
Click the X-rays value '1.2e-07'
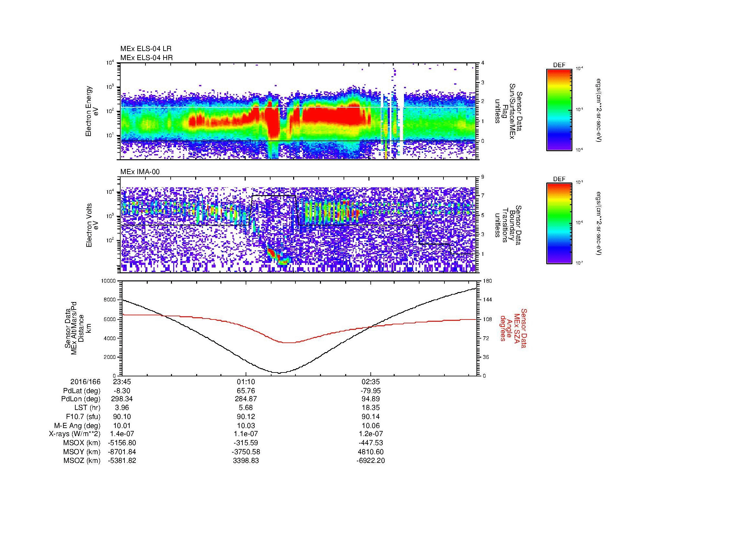tap(370, 434)
